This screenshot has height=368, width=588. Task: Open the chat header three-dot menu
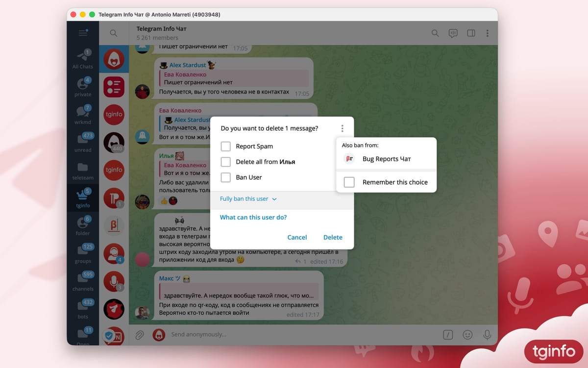pyautogui.click(x=488, y=33)
